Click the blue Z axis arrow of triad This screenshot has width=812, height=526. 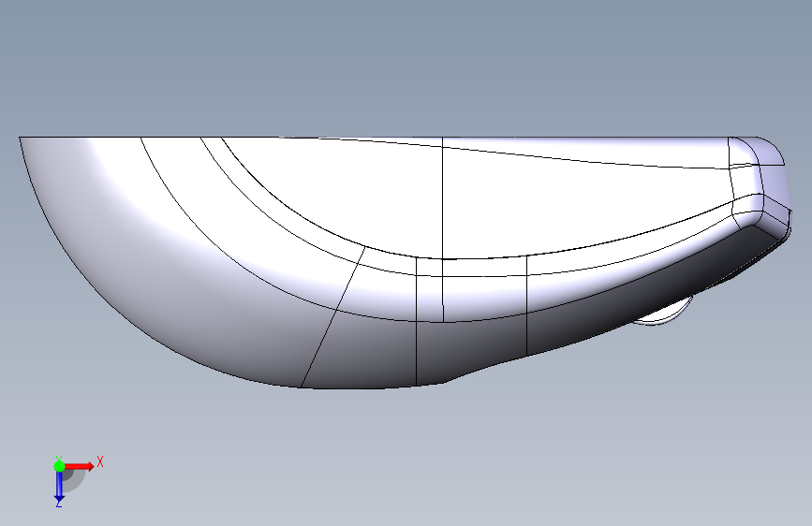pos(59,487)
